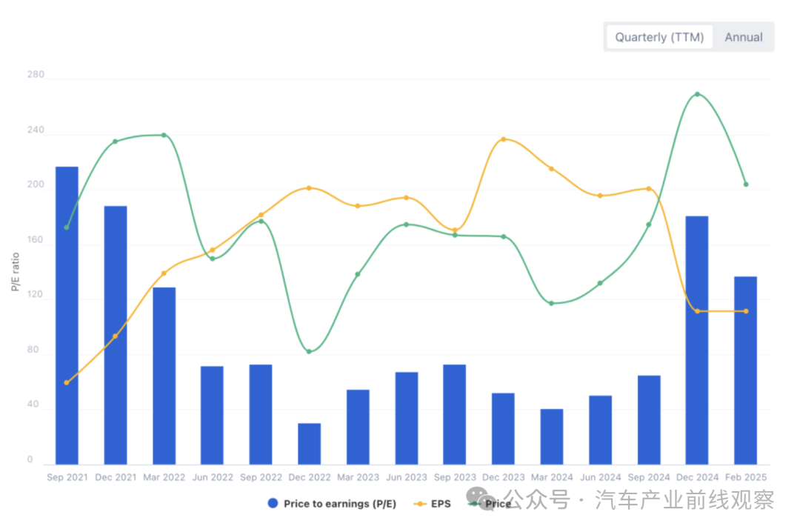Select the Sep 2021 P/E bar
The height and width of the screenshot is (532, 800).
[x=67, y=315]
